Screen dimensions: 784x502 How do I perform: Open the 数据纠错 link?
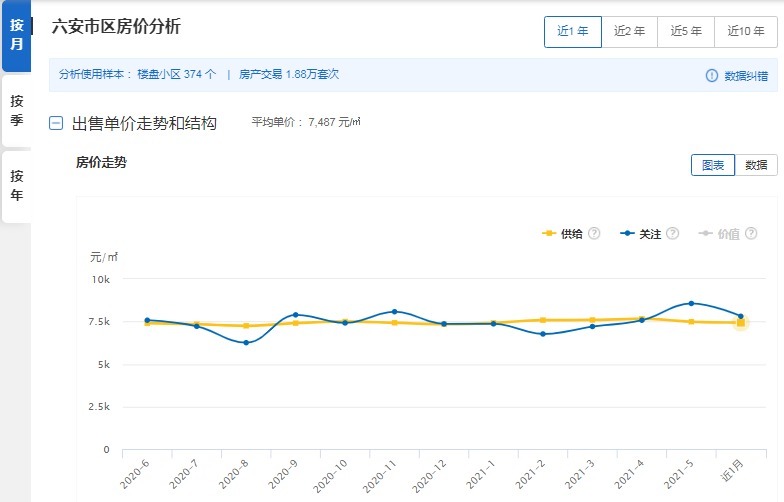point(746,76)
